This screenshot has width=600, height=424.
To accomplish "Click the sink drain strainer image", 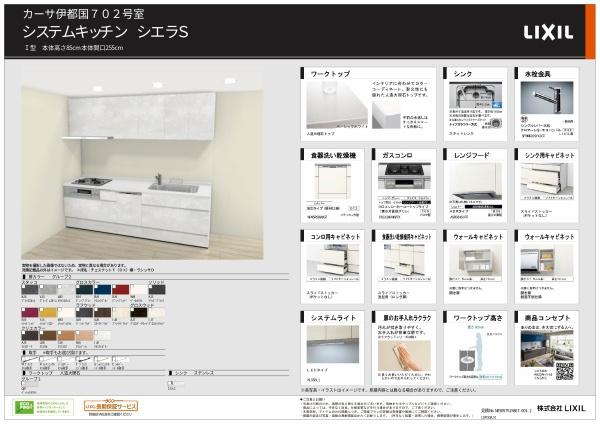I will (x=496, y=124).
